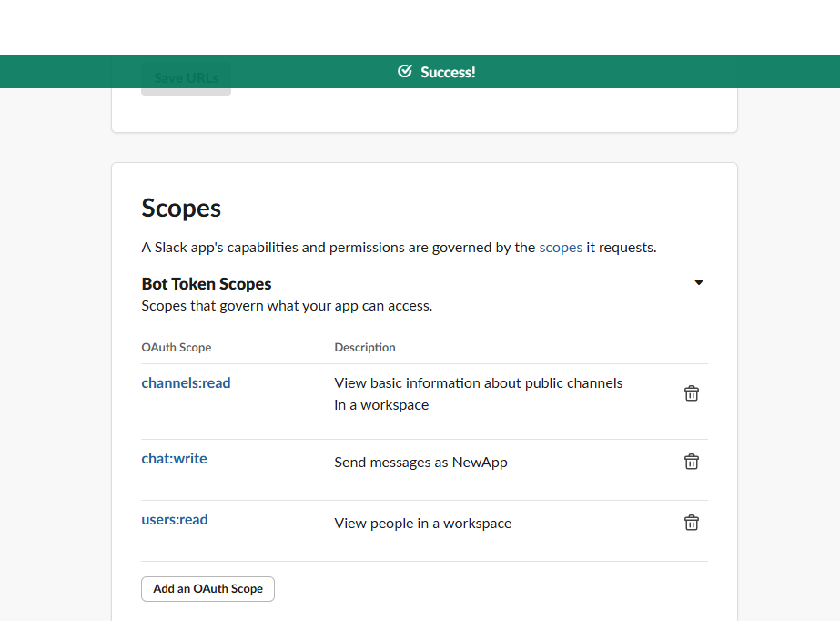Image resolution: width=840 pixels, height=621 pixels.
Task: Click the Save URLs button
Action: [x=186, y=77]
